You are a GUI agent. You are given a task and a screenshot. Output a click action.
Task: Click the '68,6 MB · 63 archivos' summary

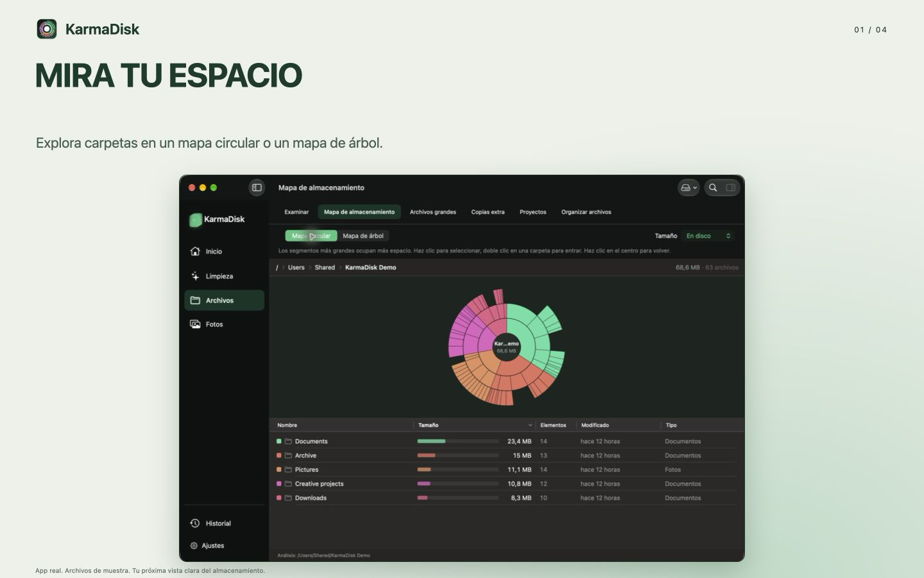(x=706, y=268)
